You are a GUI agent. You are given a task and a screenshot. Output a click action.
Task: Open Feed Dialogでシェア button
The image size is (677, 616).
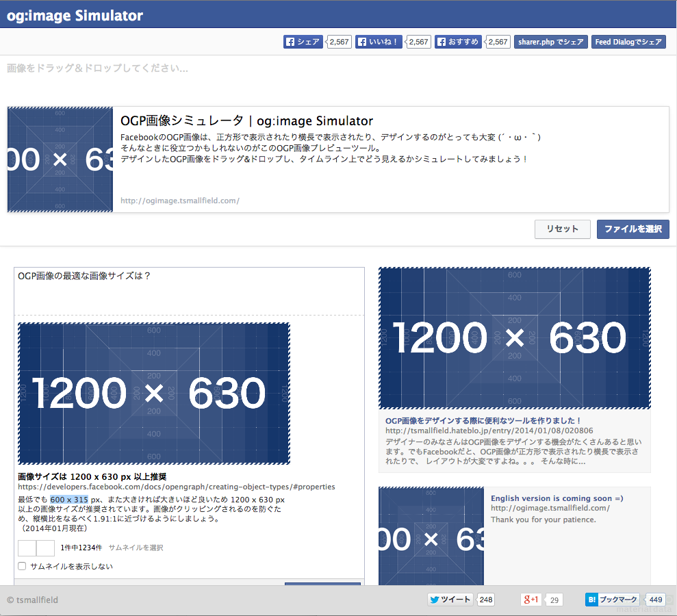(x=628, y=42)
